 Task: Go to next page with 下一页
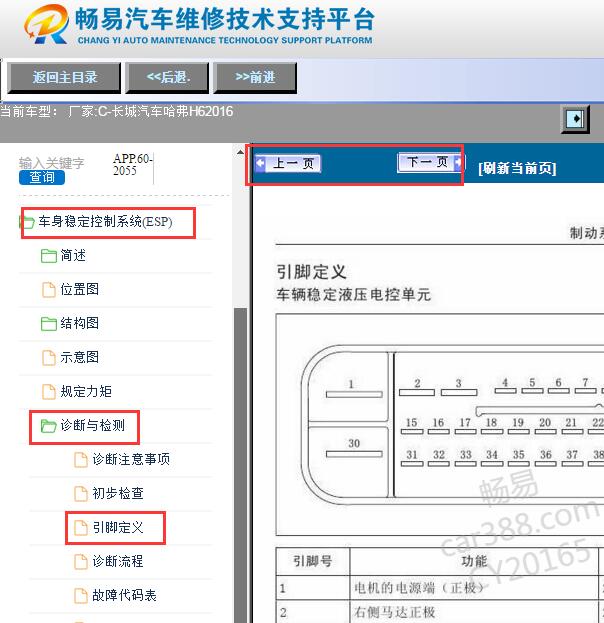[429, 163]
